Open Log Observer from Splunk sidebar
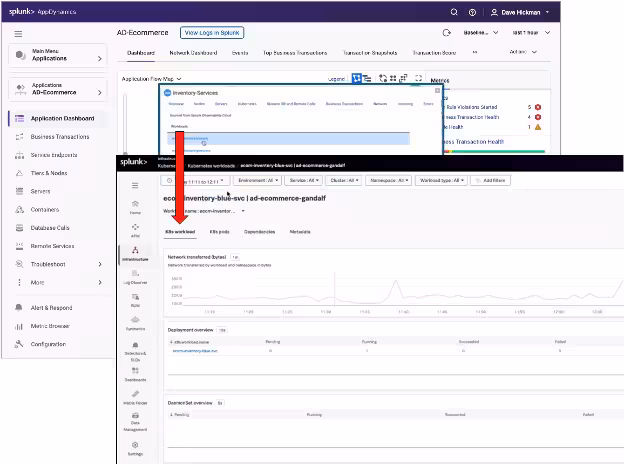 click(x=135, y=276)
